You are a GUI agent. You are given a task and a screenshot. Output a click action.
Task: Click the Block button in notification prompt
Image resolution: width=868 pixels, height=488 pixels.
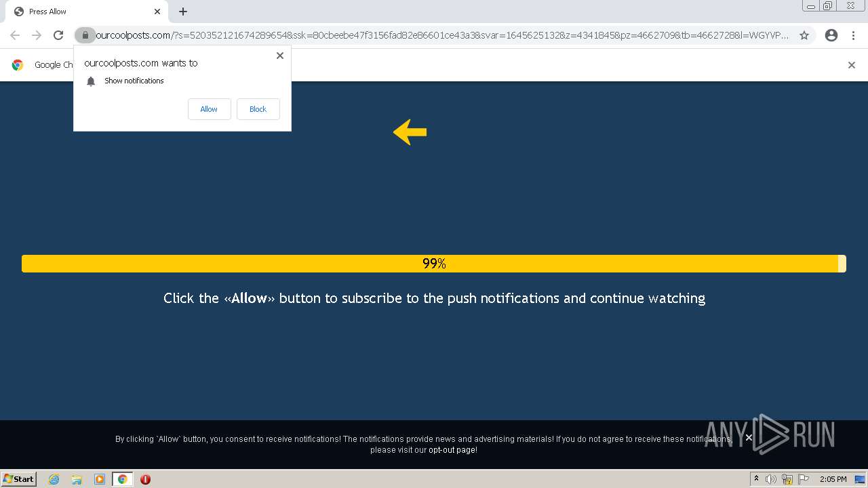pos(258,109)
